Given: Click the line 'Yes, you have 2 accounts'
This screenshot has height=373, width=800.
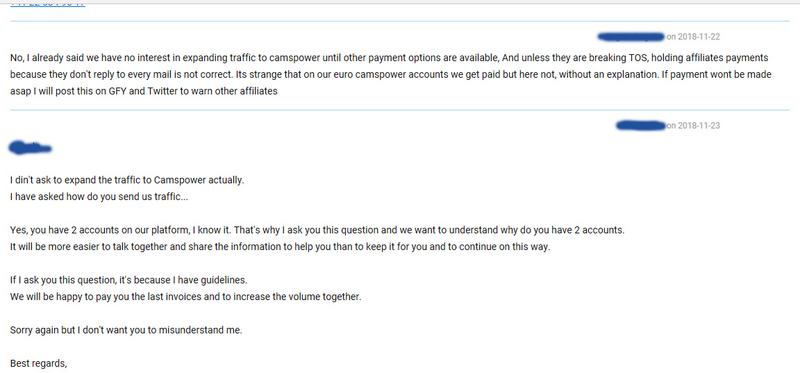Looking at the screenshot, I should (317, 230).
